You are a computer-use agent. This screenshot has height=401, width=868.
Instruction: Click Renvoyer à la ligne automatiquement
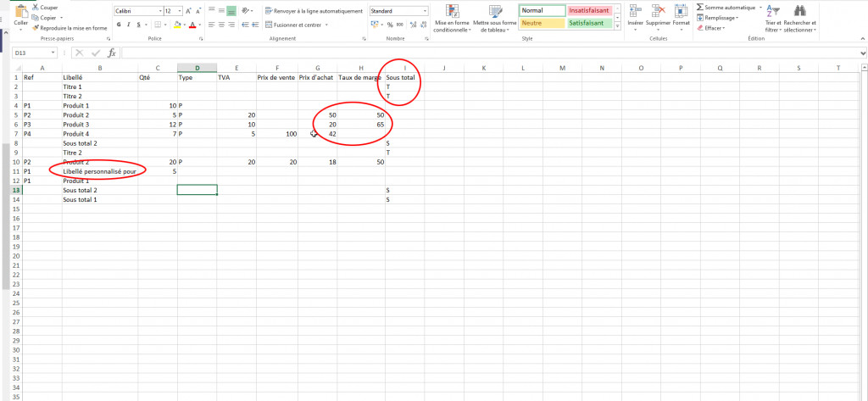(x=314, y=11)
